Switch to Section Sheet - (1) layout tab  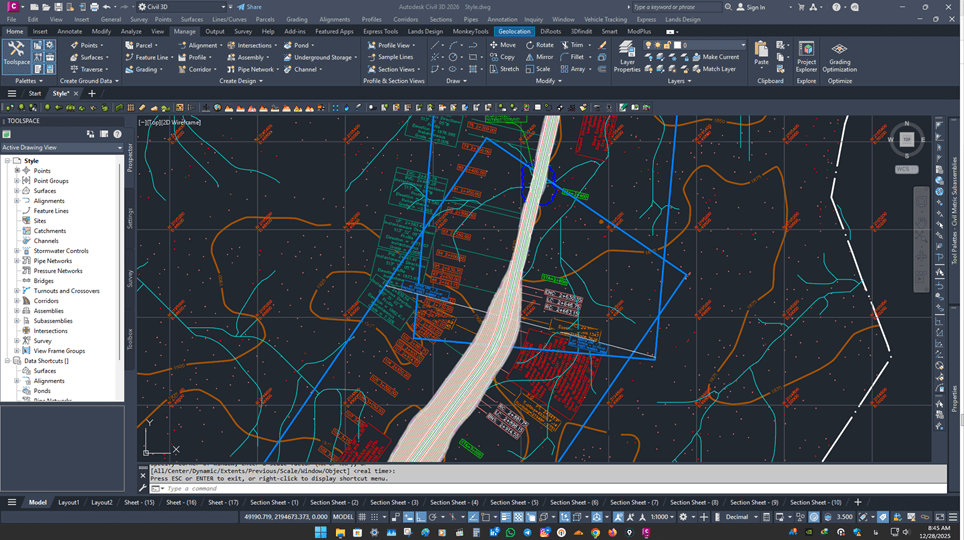274,502
